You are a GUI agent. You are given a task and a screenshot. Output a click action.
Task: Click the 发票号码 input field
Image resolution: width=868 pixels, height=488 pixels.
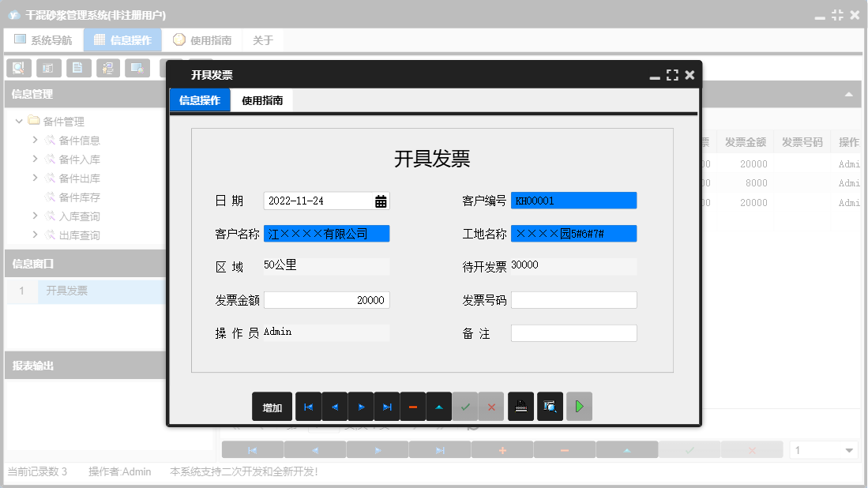point(574,299)
